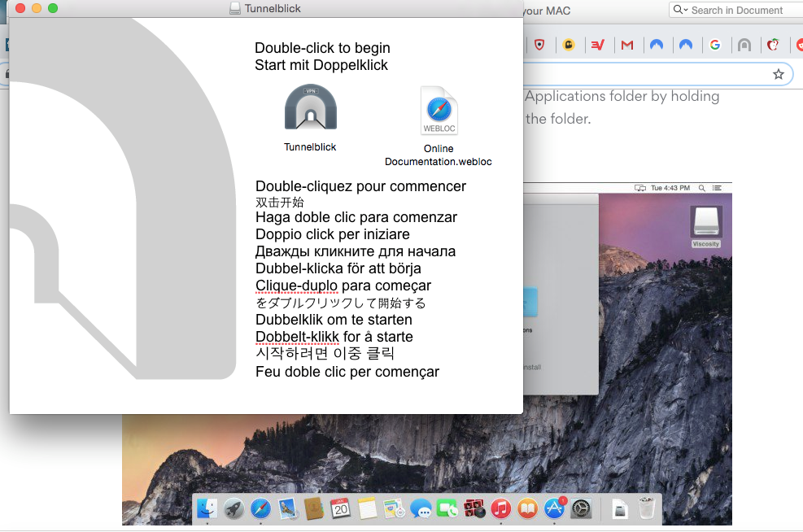Click the Mail eagle stamp in pictured Dock
803x532 pixels.
point(287,509)
